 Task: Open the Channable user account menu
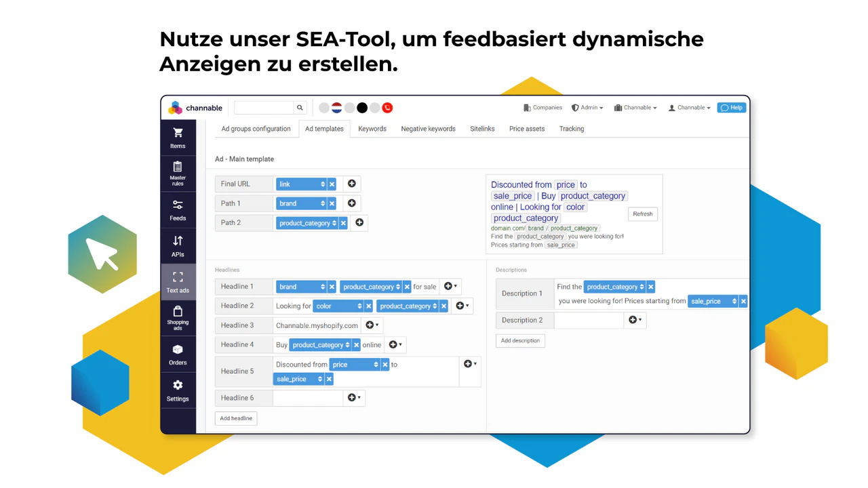point(690,108)
